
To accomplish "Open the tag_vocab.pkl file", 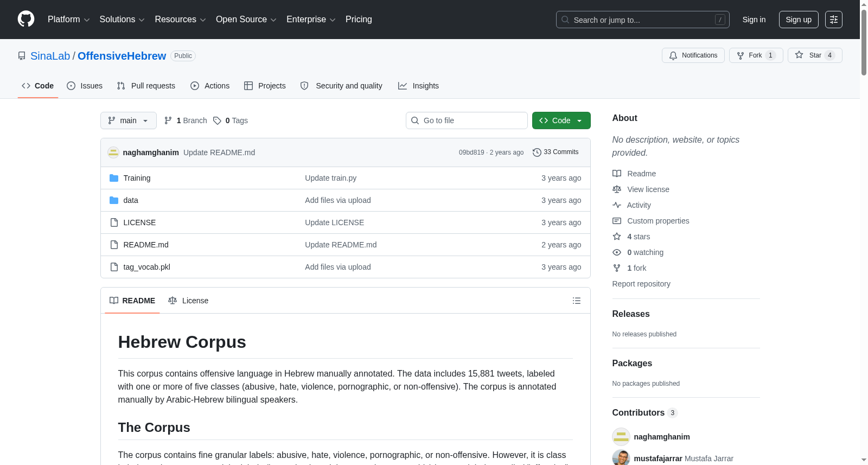I will coord(146,267).
